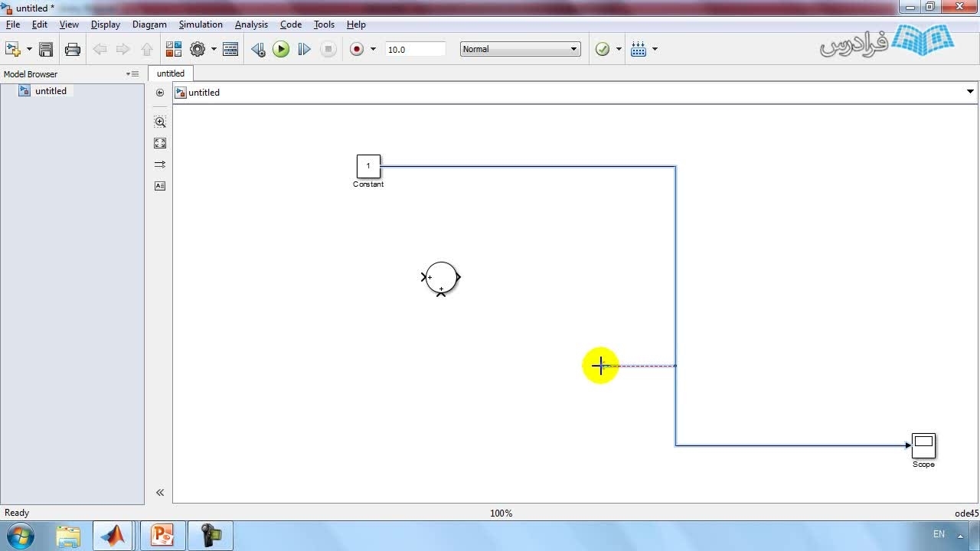Expand the untitled model path dropdown

point(970,92)
